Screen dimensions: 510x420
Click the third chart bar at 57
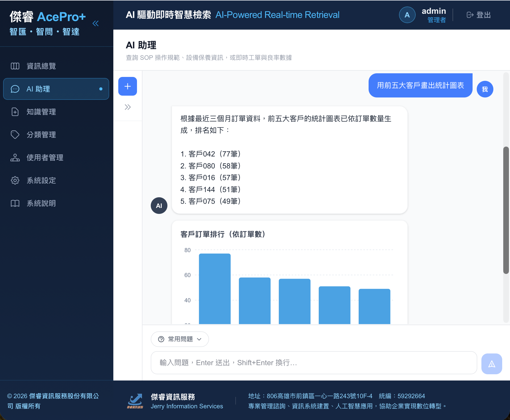pos(295,301)
